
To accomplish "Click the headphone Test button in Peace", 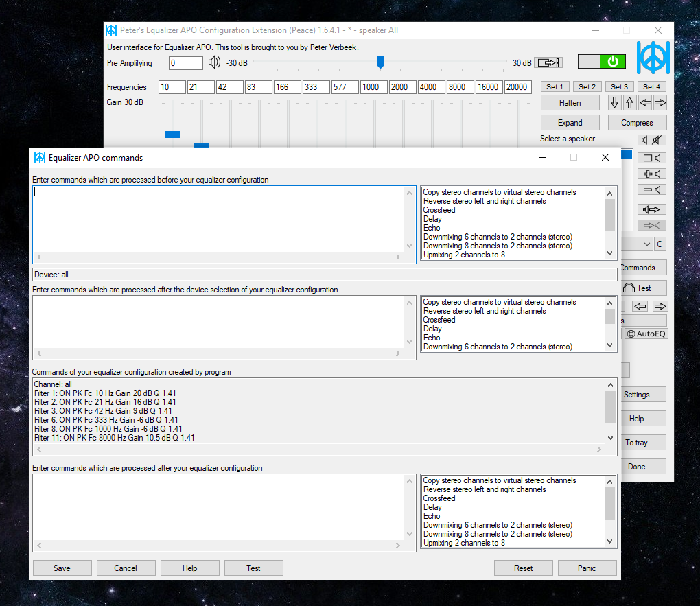I will pos(644,288).
